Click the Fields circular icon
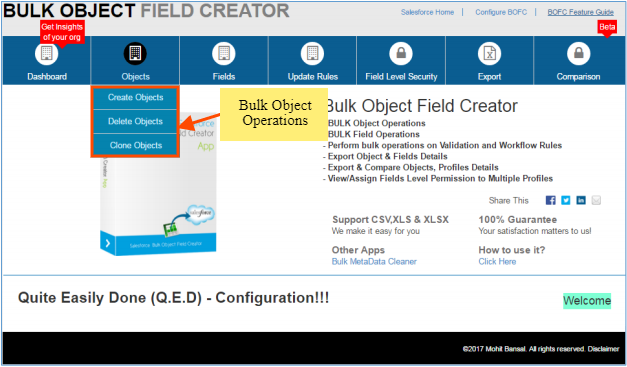Viewport: 627px width, 367px height. coord(224,53)
